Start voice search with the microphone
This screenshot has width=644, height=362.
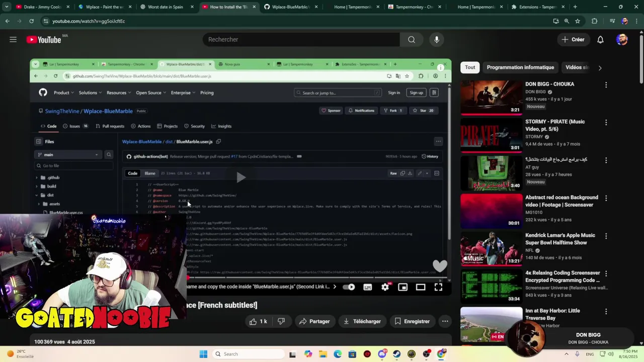tap(436, 39)
